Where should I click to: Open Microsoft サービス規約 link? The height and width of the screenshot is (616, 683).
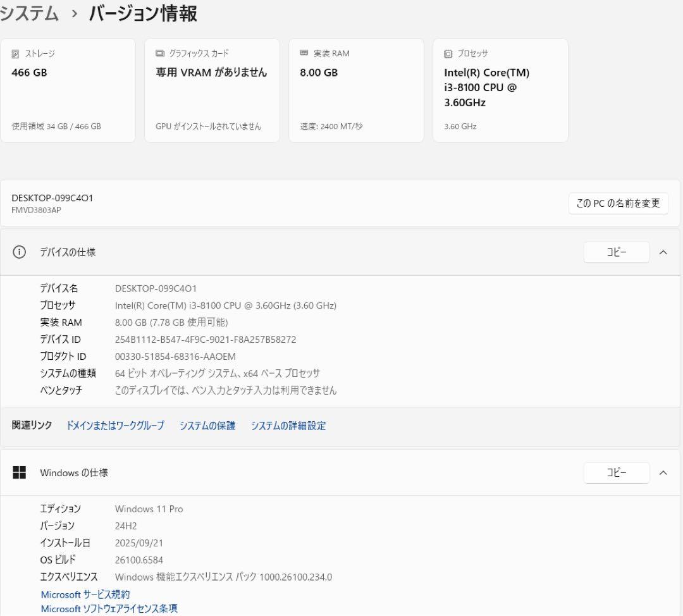click(x=85, y=594)
